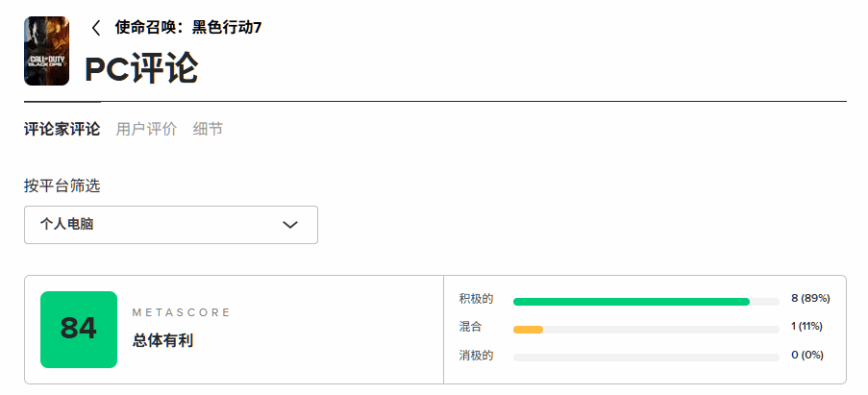The height and width of the screenshot is (395, 868).
Task: Click the 8 (89%) positive count
Action: (809, 299)
